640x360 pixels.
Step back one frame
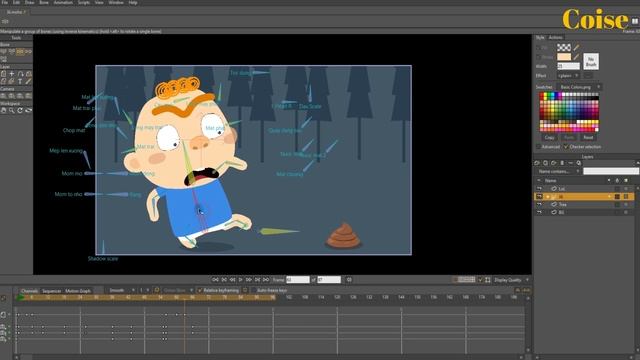[232, 280]
